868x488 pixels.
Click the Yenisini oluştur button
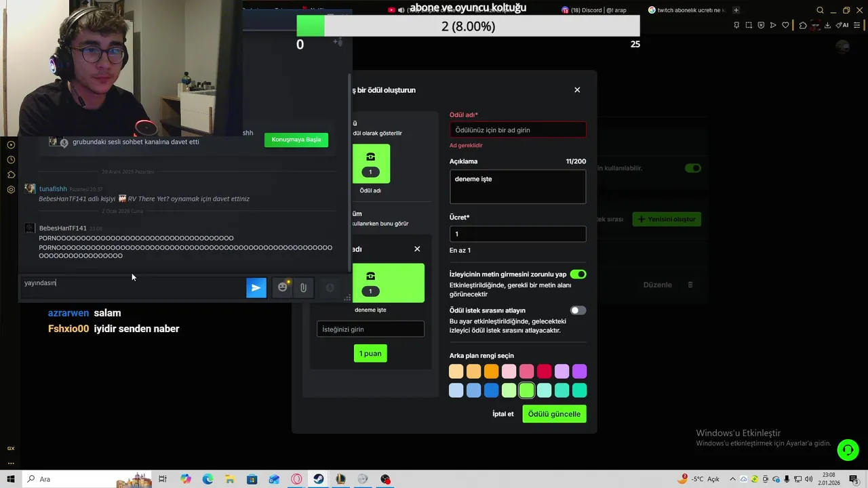tap(667, 219)
